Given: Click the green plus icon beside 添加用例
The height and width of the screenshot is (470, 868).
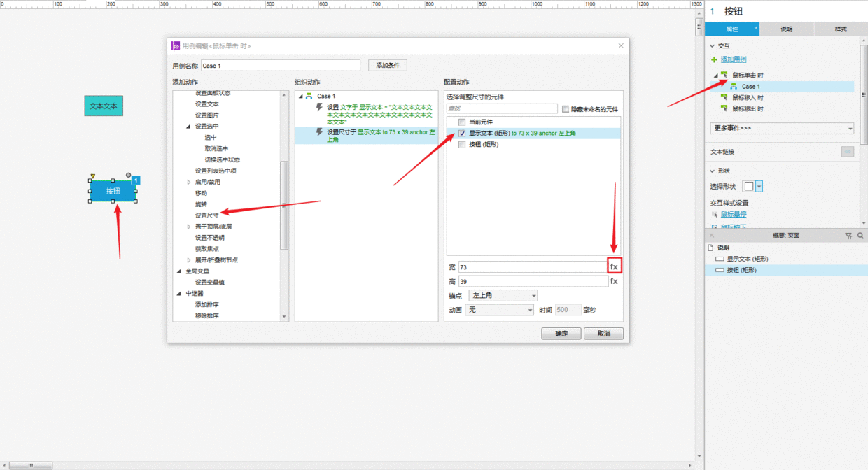Looking at the screenshot, I should tap(714, 59).
